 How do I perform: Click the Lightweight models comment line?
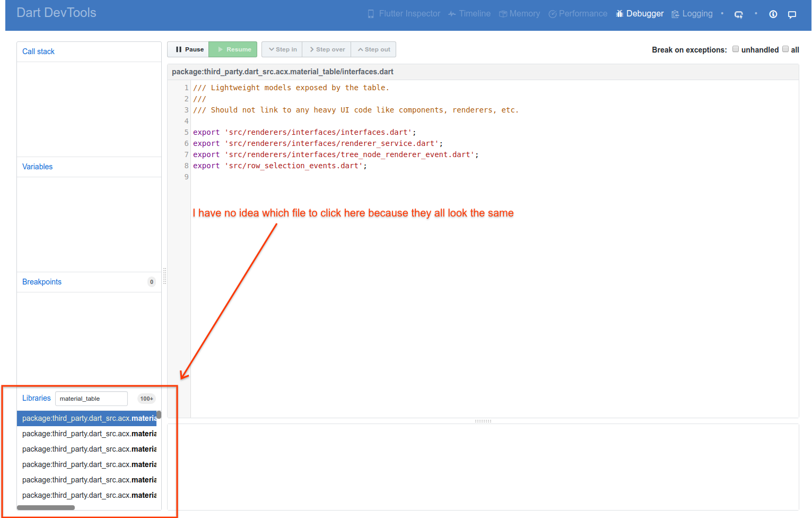291,88
